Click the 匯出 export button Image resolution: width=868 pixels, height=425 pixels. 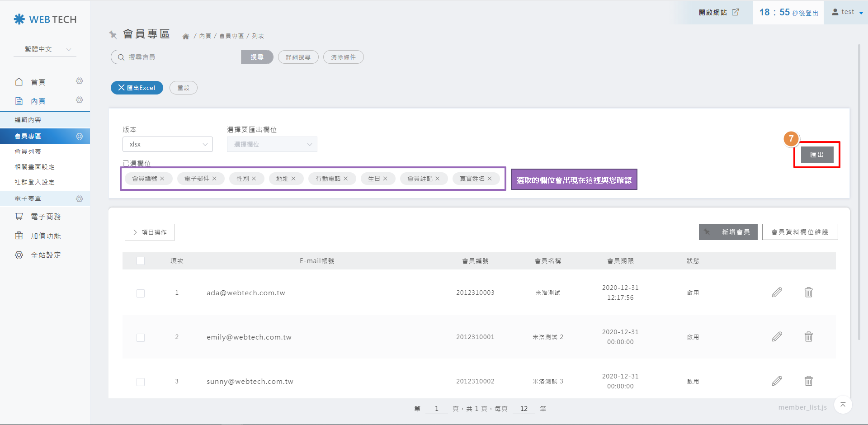click(x=816, y=155)
